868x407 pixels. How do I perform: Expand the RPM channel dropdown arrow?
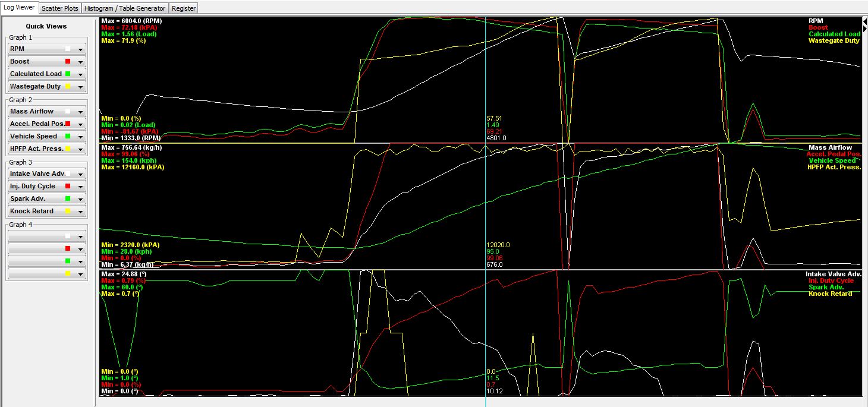tap(80, 49)
